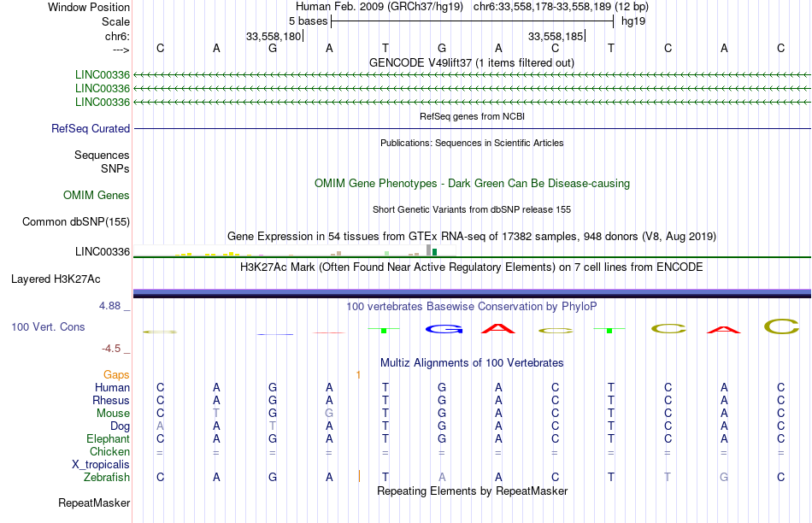Screen dimensions: 812x523
Task: Click the -4.5 PhyloP lower scale value
Action: point(111,349)
